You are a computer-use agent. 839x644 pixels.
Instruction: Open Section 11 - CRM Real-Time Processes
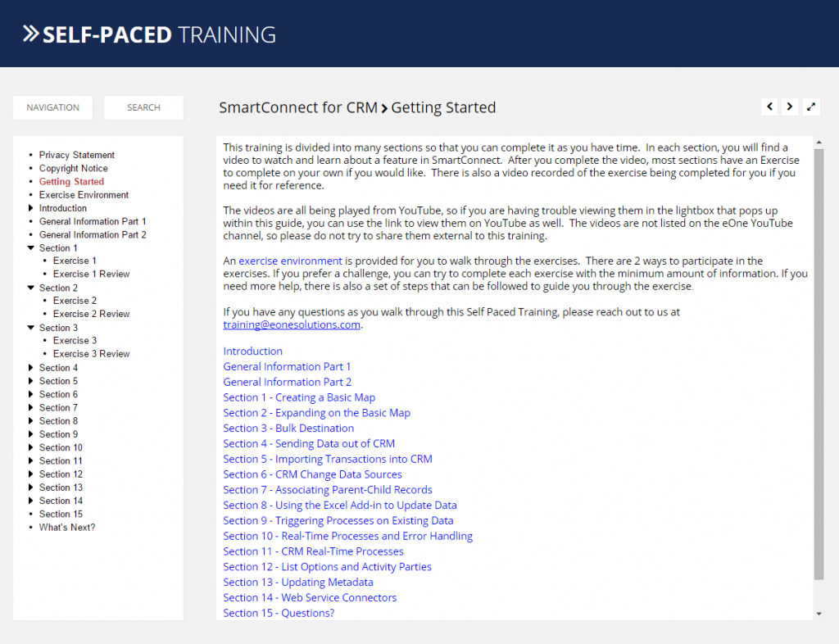(x=313, y=551)
